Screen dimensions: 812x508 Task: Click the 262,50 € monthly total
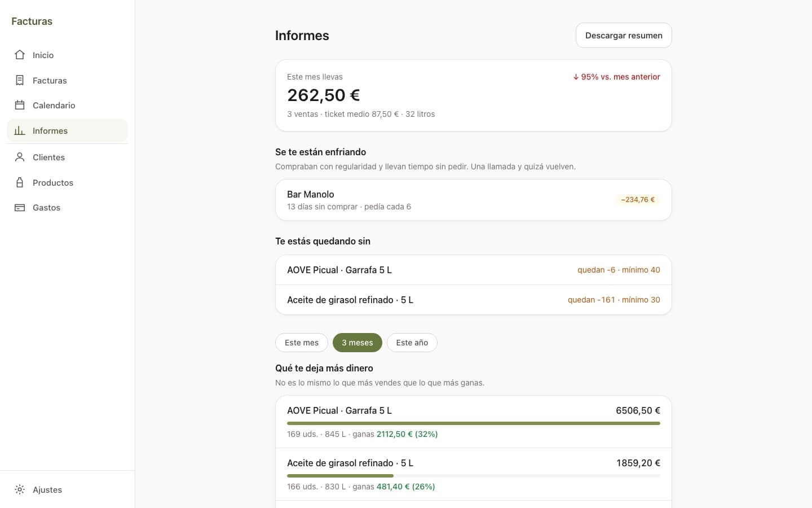coord(323,95)
